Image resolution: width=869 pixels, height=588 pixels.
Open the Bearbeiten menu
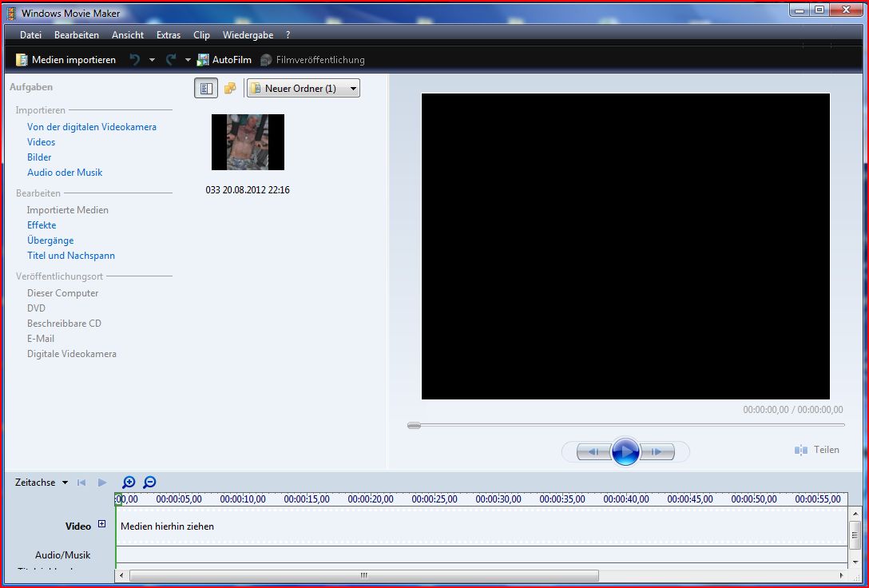click(x=77, y=35)
